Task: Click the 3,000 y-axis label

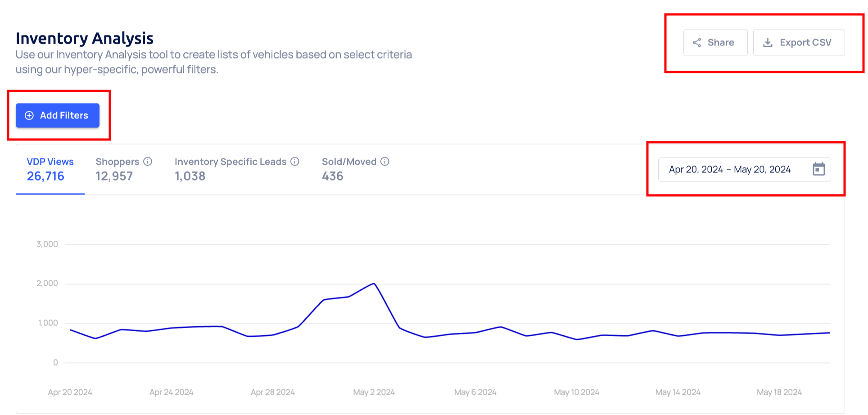Action: (x=47, y=244)
